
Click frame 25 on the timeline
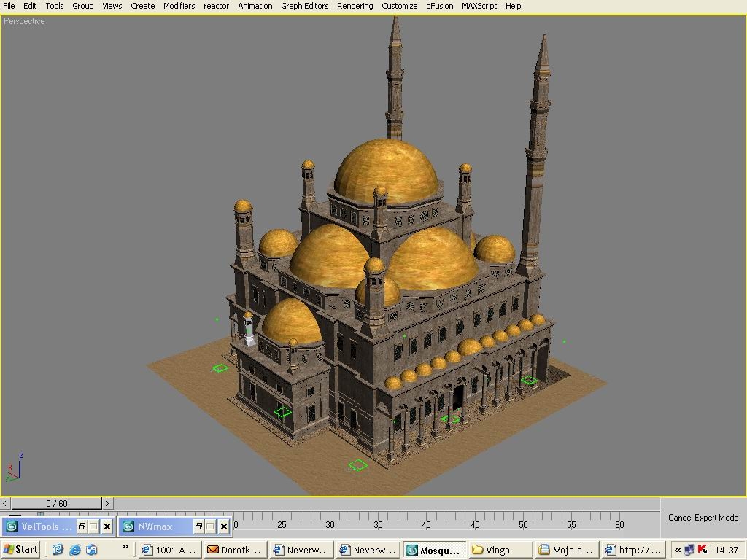point(282,520)
